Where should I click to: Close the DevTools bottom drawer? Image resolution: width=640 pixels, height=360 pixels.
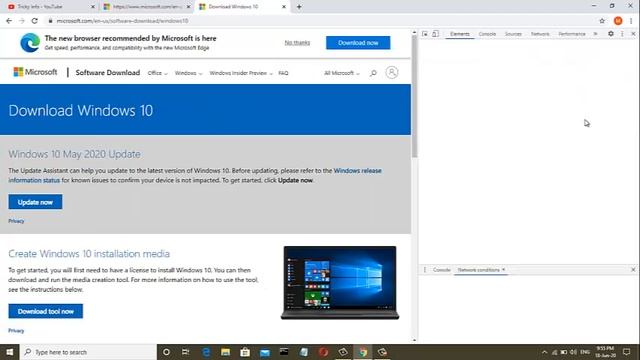(x=633, y=270)
